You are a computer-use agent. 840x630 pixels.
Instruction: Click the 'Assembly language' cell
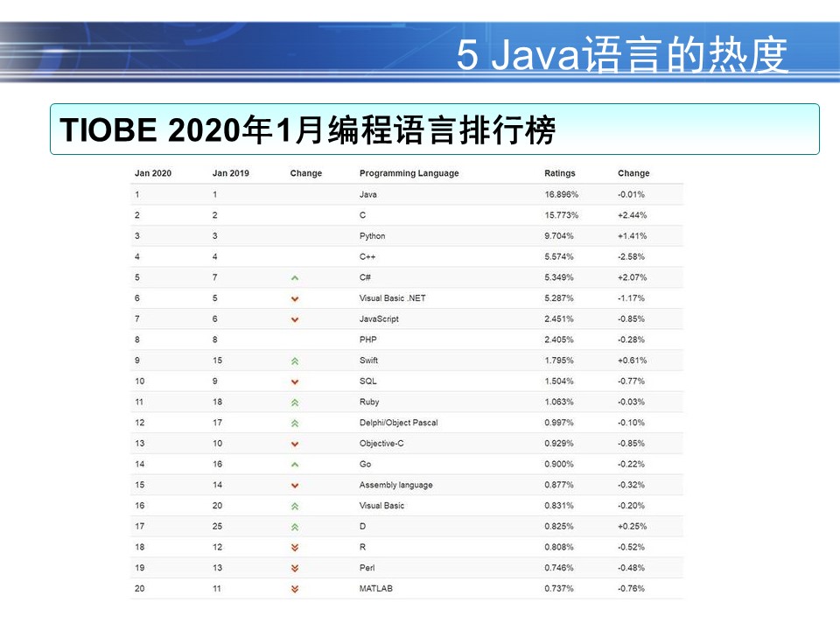tap(395, 485)
